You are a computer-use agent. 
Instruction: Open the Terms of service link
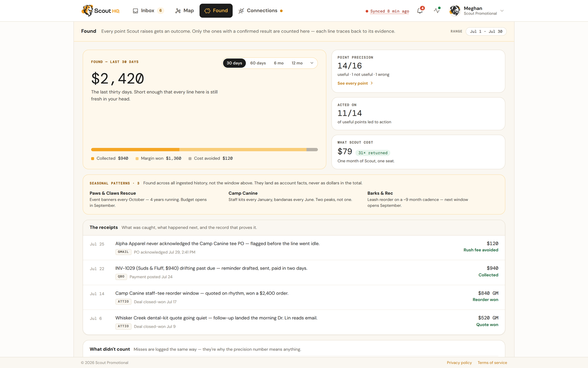click(x=492, y=363)
